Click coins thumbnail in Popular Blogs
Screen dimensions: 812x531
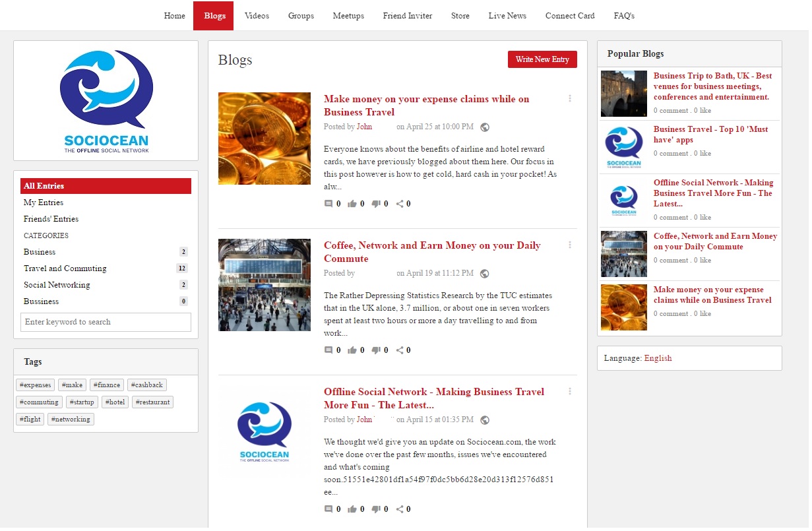pyautogui.click(x=624, y=307)
